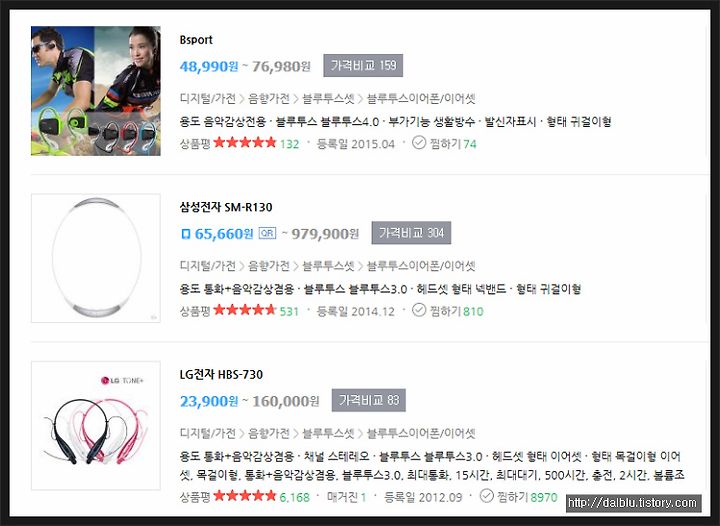The height and width of the screenshot is (526, 720).
Task: Open the 가격비교 304 button for SM-R130
Action: point(411,233)
